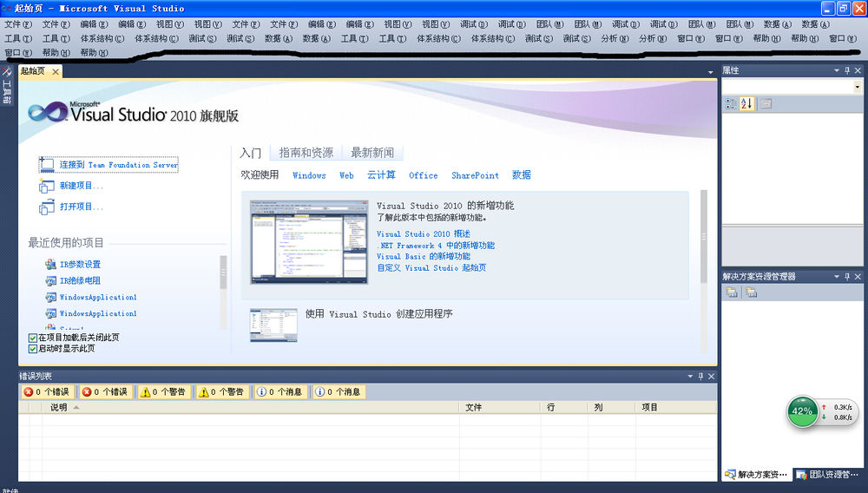This screenshot has height=493, width=868.
Task: Select the Web category link
Action: [346, 175]
